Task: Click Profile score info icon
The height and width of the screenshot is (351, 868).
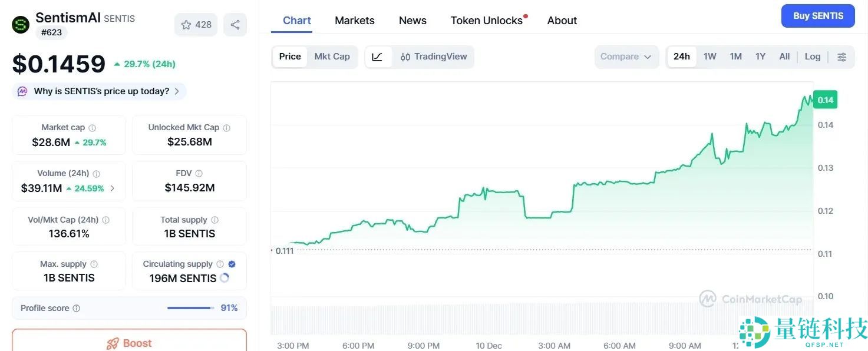Action: point(77,309)
